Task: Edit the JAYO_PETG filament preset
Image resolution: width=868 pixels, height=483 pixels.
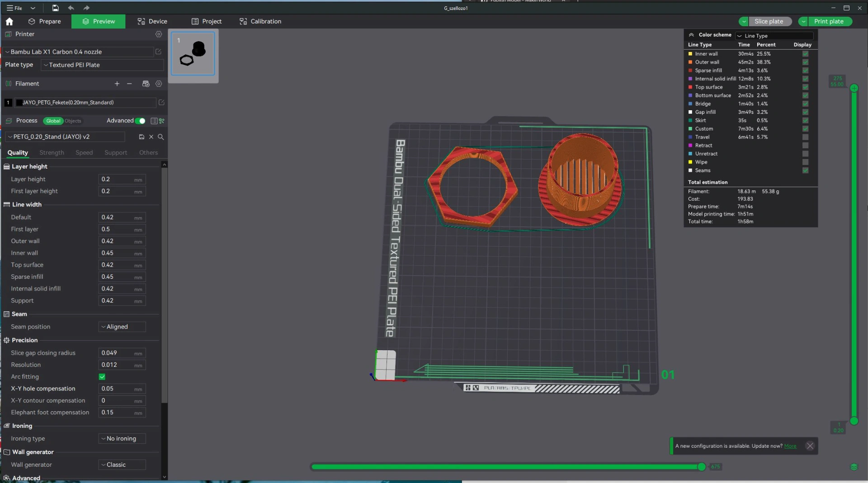Action: [x=161, y=103]
